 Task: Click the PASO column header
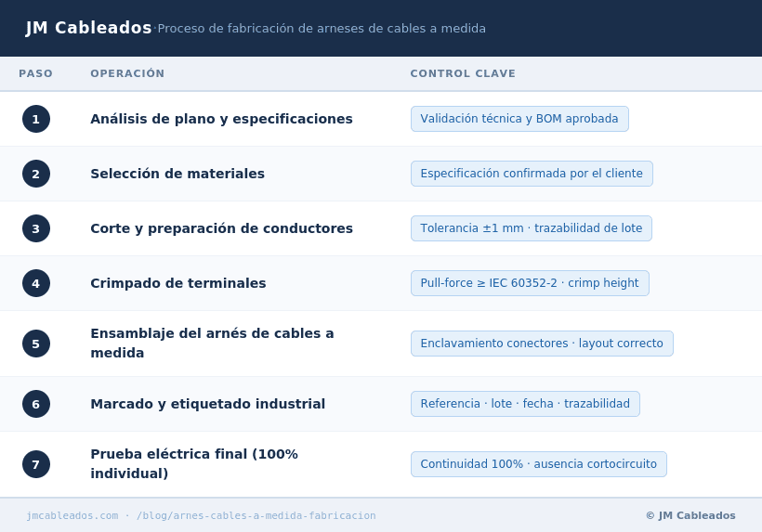(35, 73)
